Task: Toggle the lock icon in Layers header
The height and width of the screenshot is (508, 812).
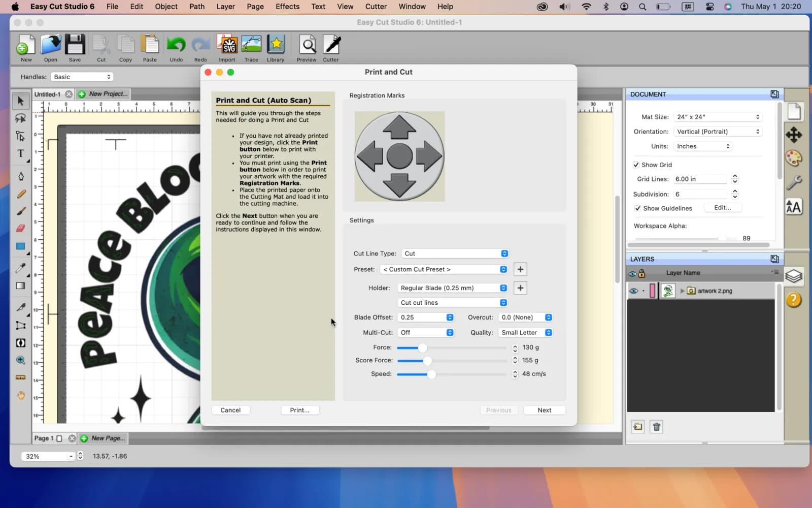Action: click(641, 273)
